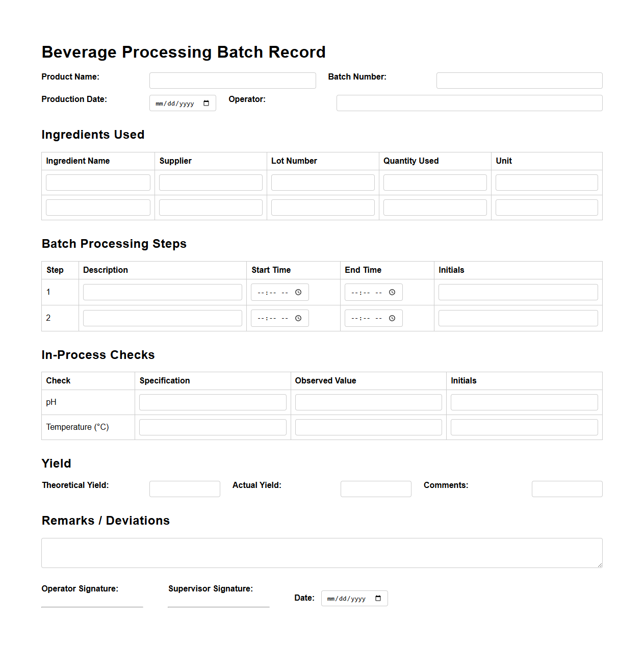Open the clock picker for Step 2 Start Time
Image resolution: width=644 pixels, height=671 pixels.
tap(298, 318)
